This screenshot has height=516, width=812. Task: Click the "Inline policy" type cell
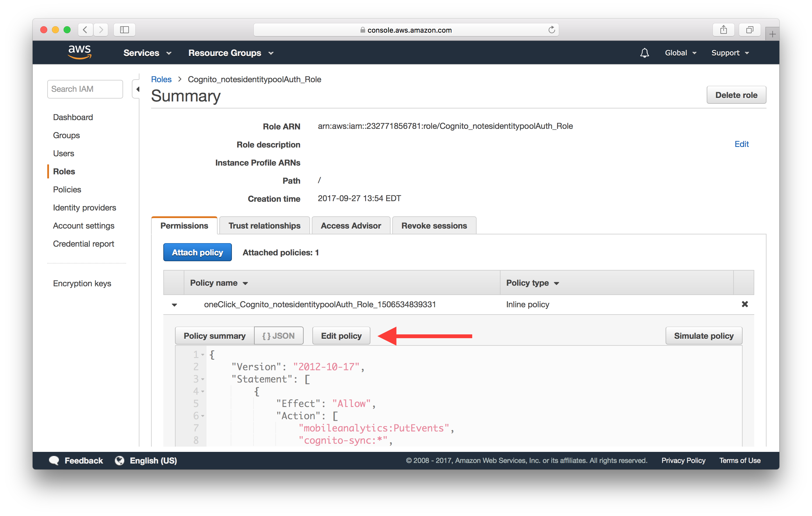coord(527,304)
